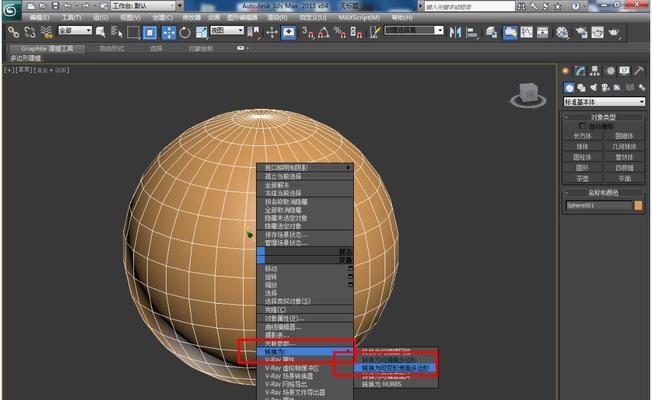Open the Workspace selector dropdown
This screenshot has height=400, width=652.
click(143, 6)
